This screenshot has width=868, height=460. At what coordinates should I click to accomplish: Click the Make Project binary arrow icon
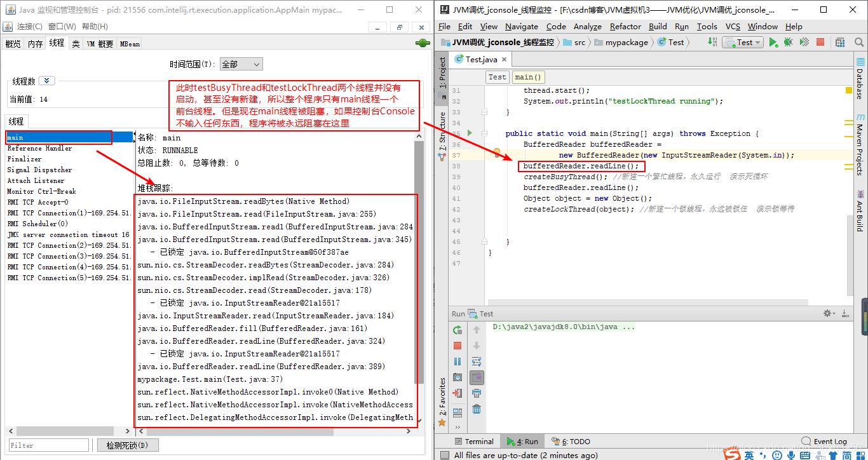(x=712, y=42)
